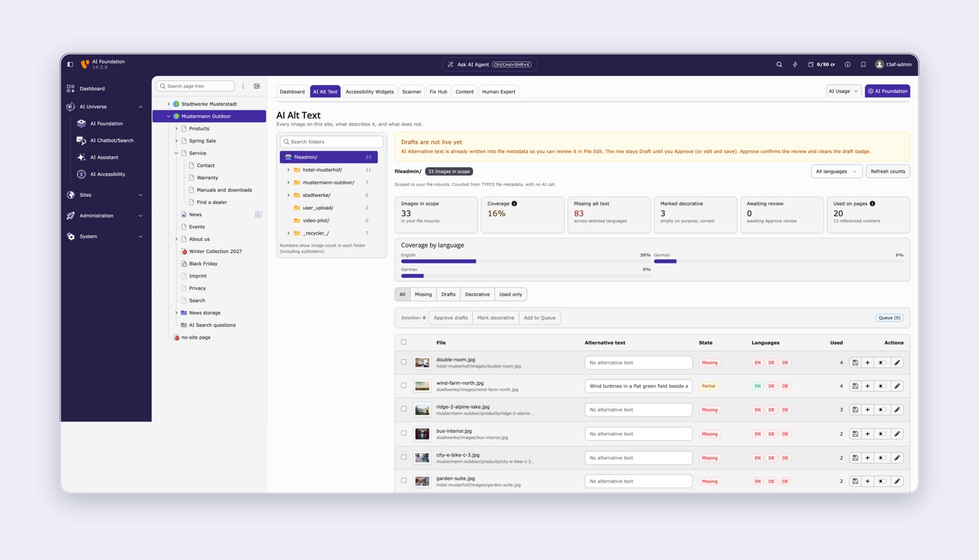Viewport: 979px width, 560px height.
Task: Click the Approve drafts button
Action: [x=450, y=318]
